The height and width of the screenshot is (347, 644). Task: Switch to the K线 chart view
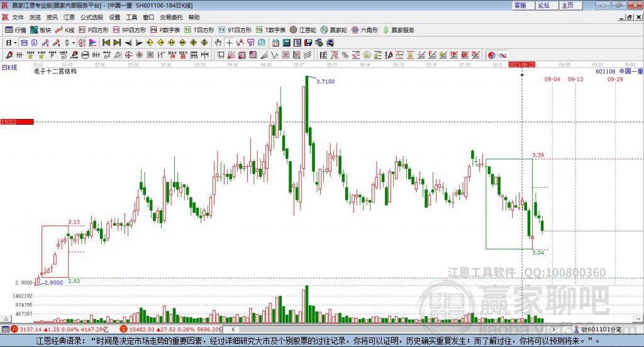[x=65, y=30]
